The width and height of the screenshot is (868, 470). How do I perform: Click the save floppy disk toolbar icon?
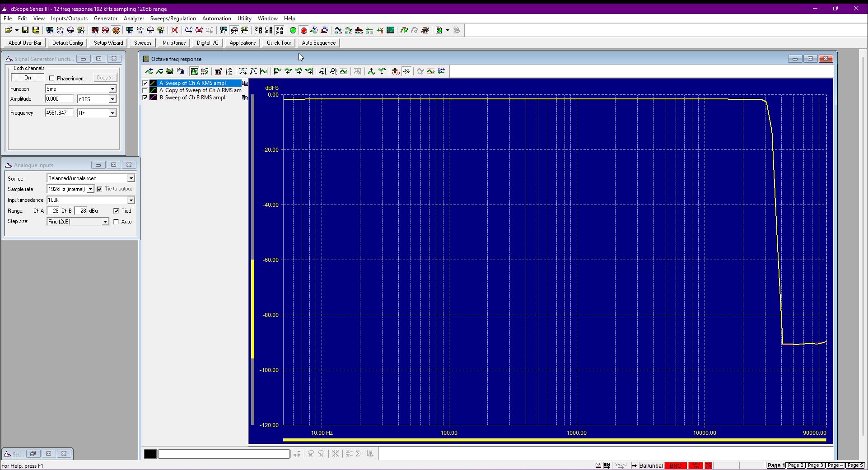click(x=25, y=30)
